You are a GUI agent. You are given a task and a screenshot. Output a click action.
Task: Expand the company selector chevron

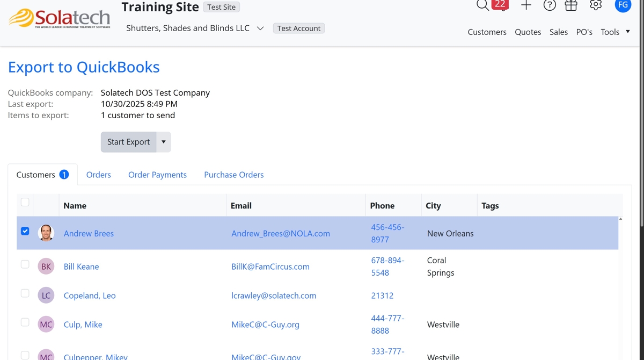pos(260,28)
